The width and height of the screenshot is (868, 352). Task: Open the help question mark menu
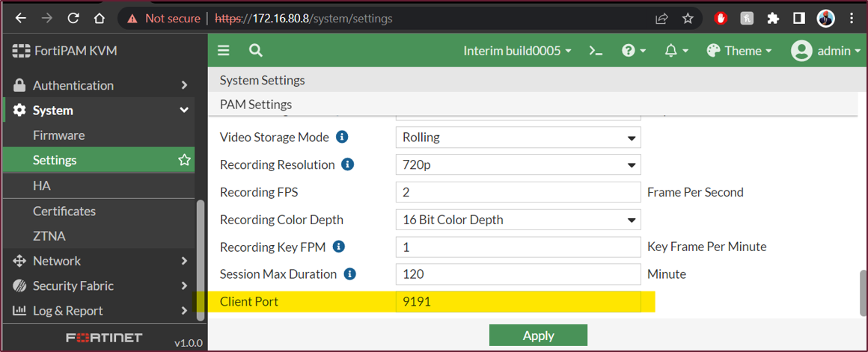tap(632, 51)
